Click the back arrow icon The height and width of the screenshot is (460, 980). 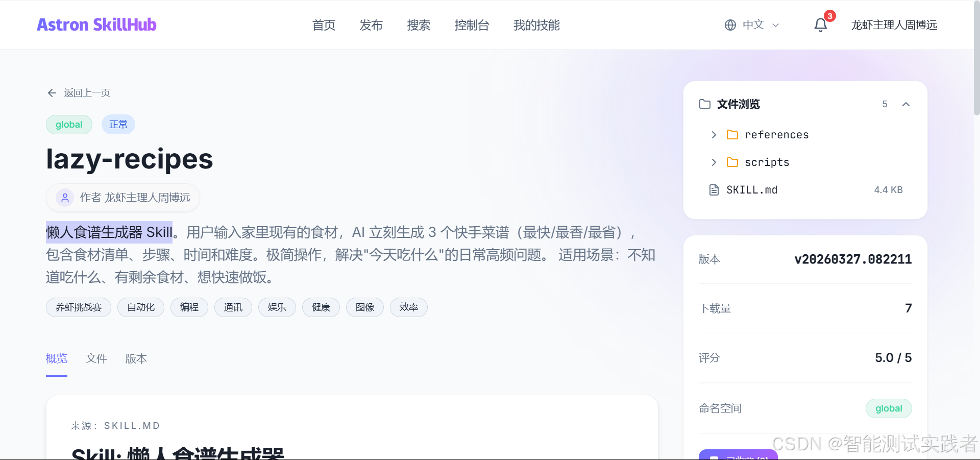point(52,93)
